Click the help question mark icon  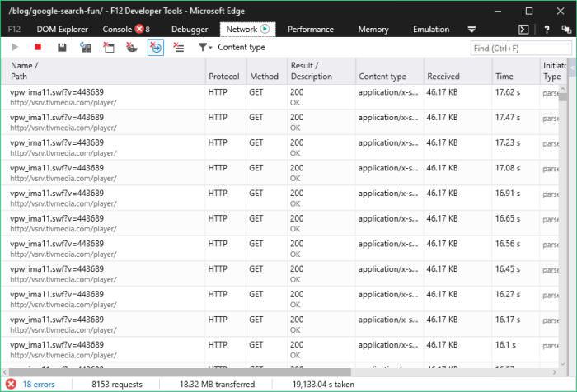(x=547, y=30)
